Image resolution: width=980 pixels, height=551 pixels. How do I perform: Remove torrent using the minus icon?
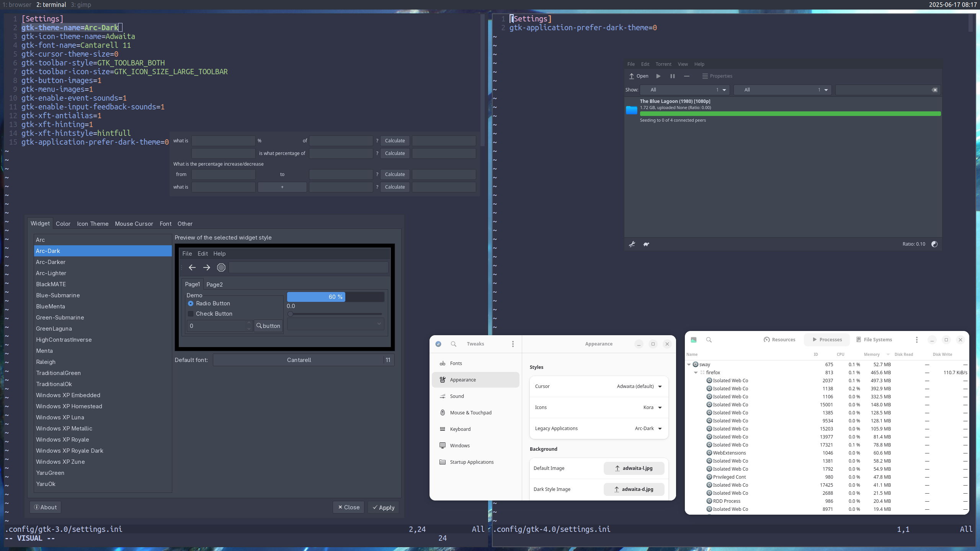coord(687,76)
